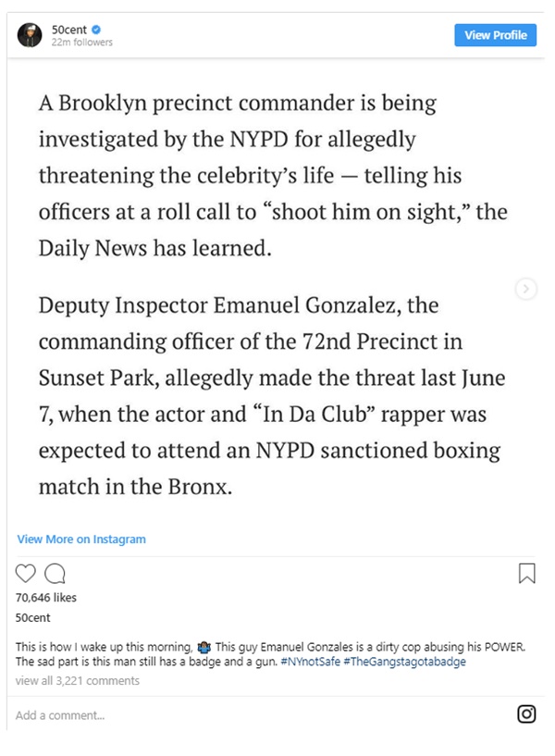The image size is (555, 756).
Task: Open the 70,646 likes count
Action: [x=46, y=599]
